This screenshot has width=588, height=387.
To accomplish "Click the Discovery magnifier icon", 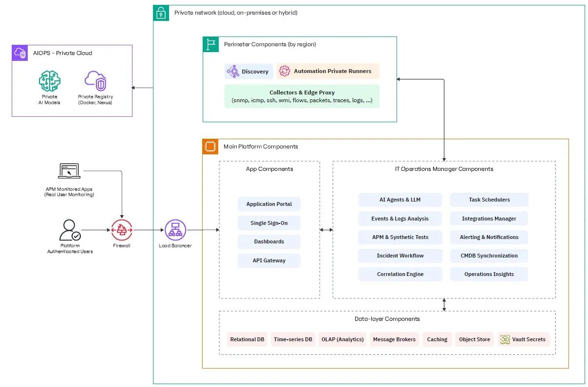I will click(x=232, y=72).
